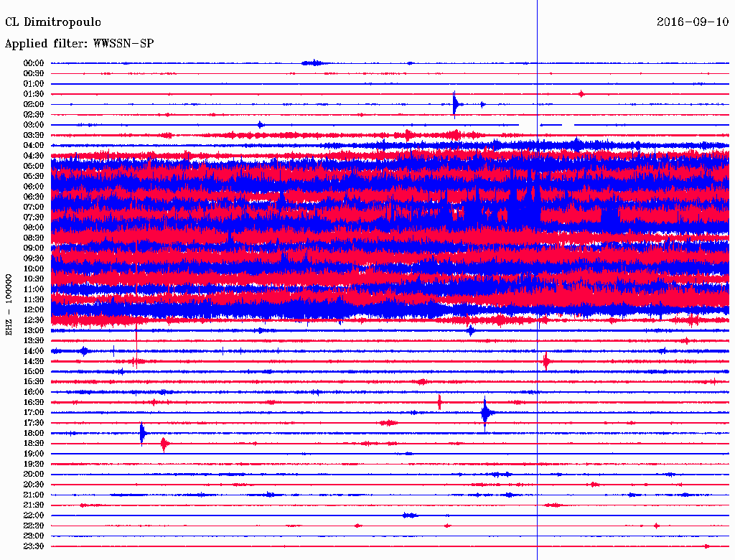Select the 11:30 time label
Screen dimensions: 735x560
pos(34,299)
